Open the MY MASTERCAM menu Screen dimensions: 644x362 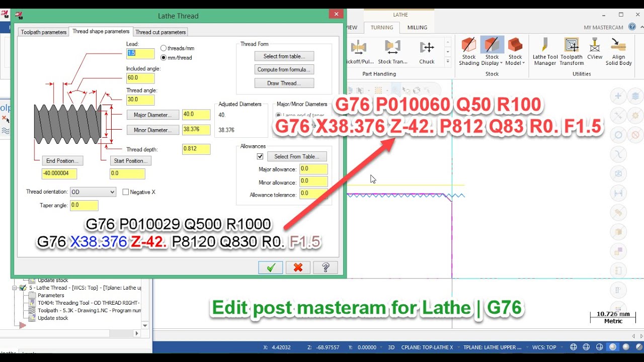click(603, 28)
